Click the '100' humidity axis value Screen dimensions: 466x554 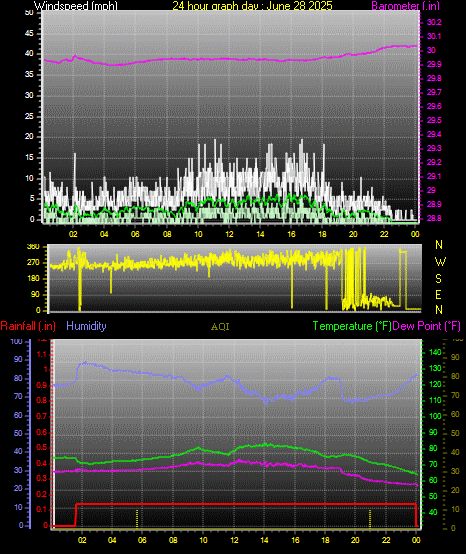click(17, 341)
